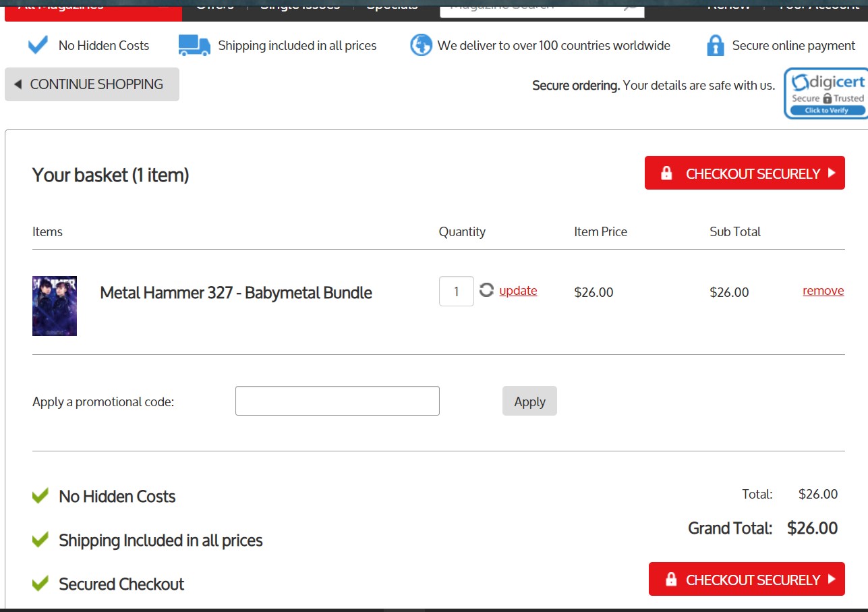Click the Metal Hammer cover thumbnail
This screenshot has height=612, width=868.
tap(55, 306)
